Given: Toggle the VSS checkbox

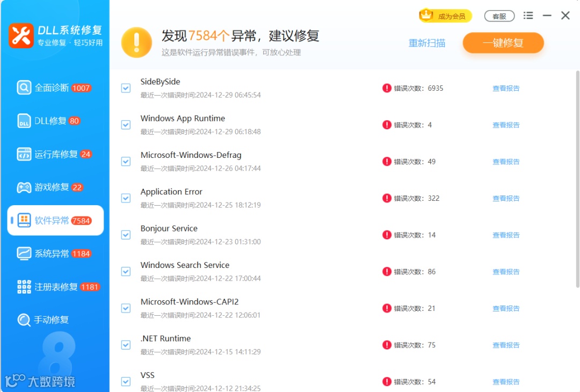Looking at the screenshot, I should pos(126,382).
